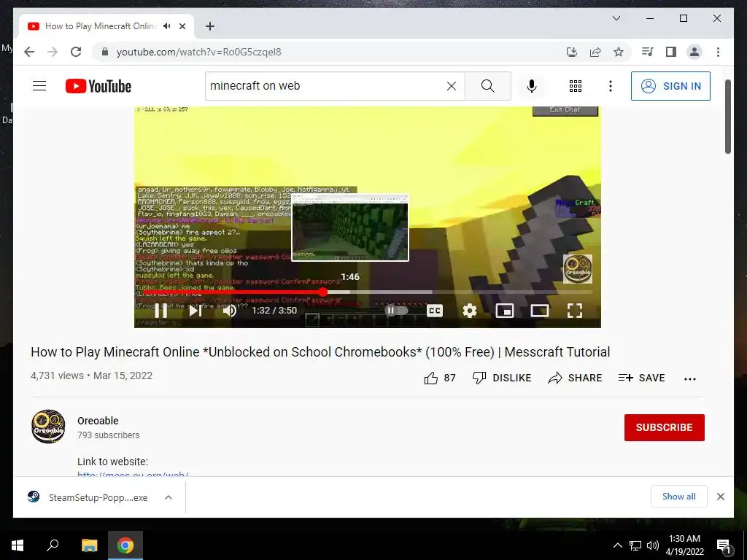Image resolution: width=747 pixels, height=560 pixels.
Task: View site information lock icon
Action: pyautogui.click(x=104, y=52)
